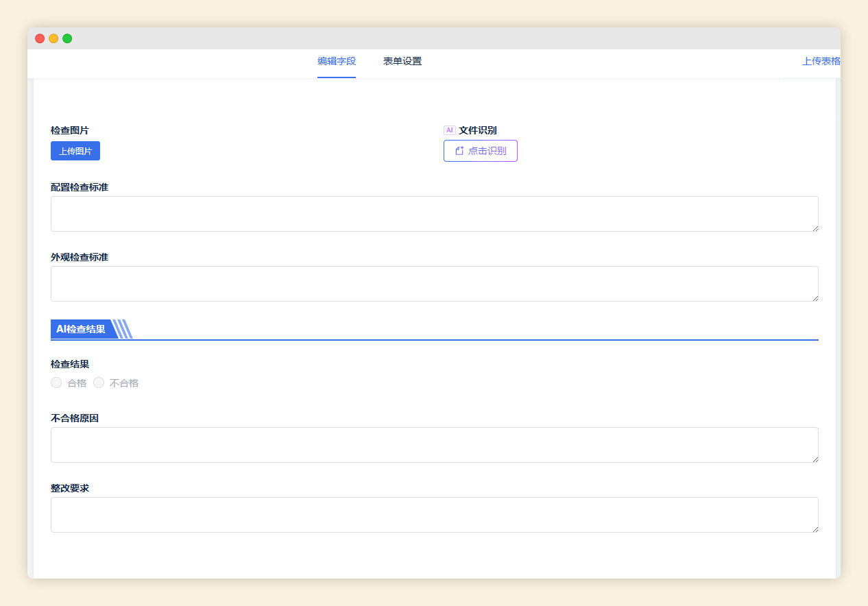
Task: Click the 文件识别 label
Action: click(x=478, y=130)
